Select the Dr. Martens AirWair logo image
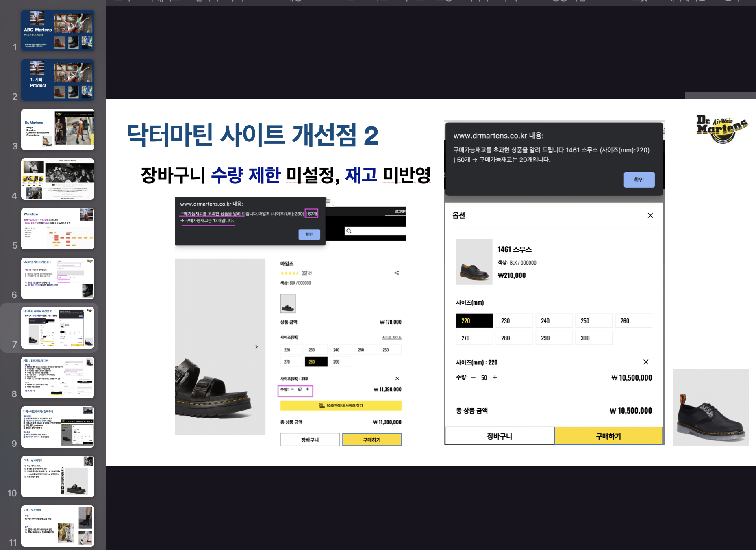Image resolution: width=756 pixels, height=550 pixels. point(722,129)
